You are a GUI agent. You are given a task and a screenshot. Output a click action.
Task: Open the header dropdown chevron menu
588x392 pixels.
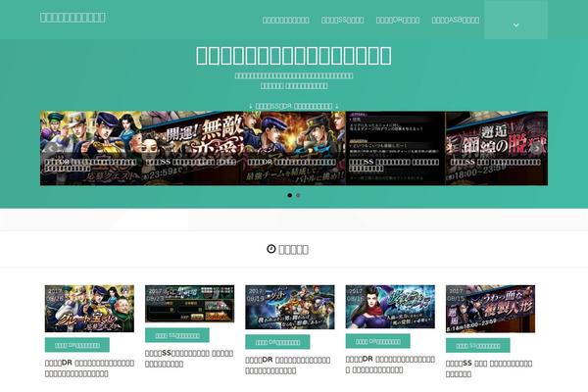pyautogui.click(x=515, y=21)
